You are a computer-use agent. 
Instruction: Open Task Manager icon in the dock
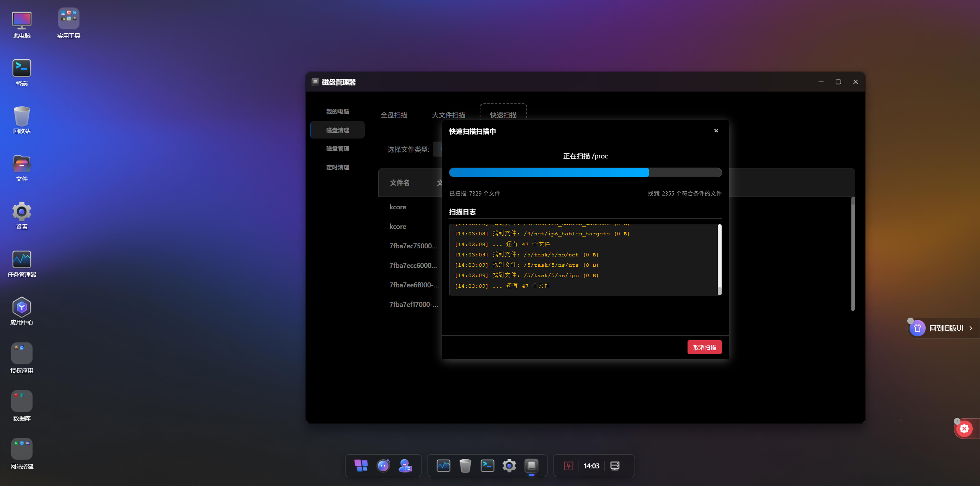click(x=443, y=466)
